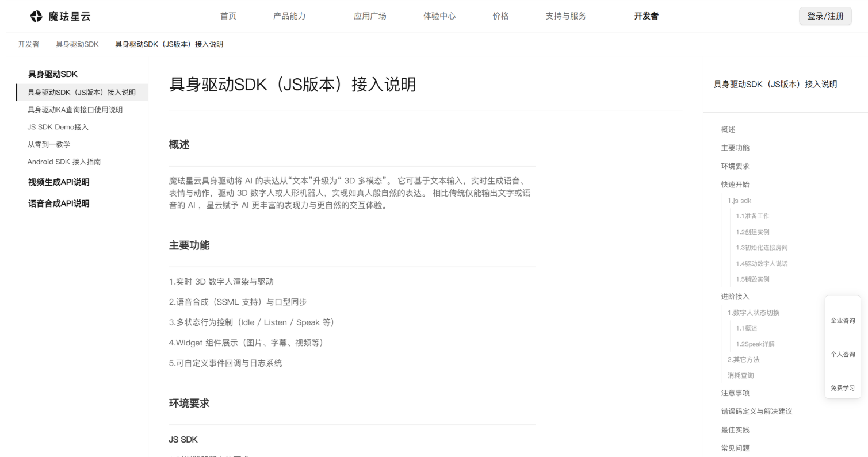The image size is (868, 457).
Task: Open 支持与服务 menu
Action: click(566, 16)
